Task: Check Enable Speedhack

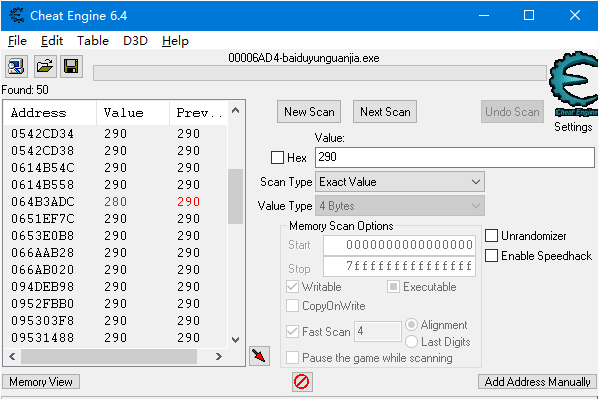Action: [x=491, y=256]
